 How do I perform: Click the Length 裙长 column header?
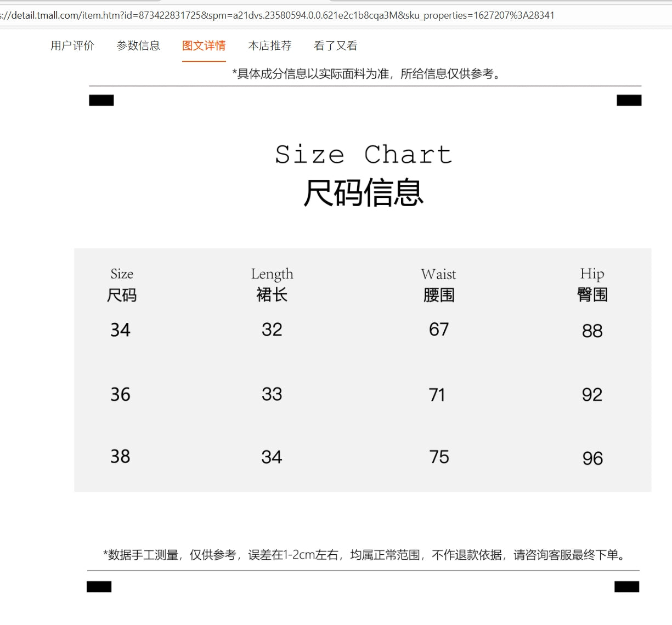[272, 285]
